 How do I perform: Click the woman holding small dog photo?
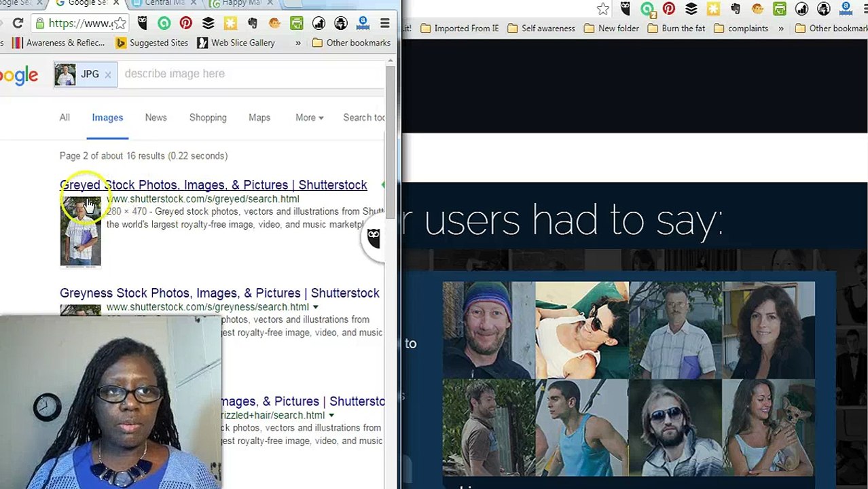(769, 427)
